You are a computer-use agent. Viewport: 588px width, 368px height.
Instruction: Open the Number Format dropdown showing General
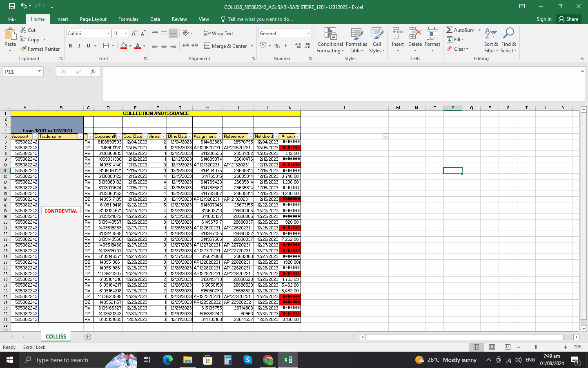[309, 34]
